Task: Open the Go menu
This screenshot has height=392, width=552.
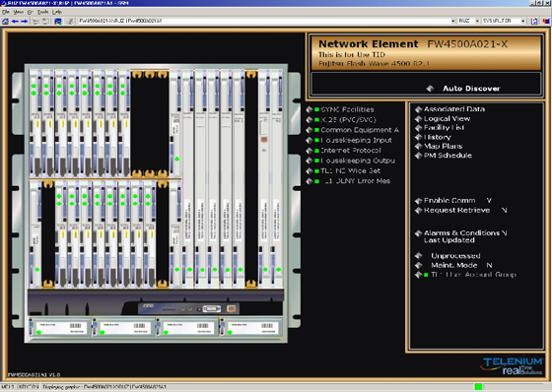Action: click(30, 12)
